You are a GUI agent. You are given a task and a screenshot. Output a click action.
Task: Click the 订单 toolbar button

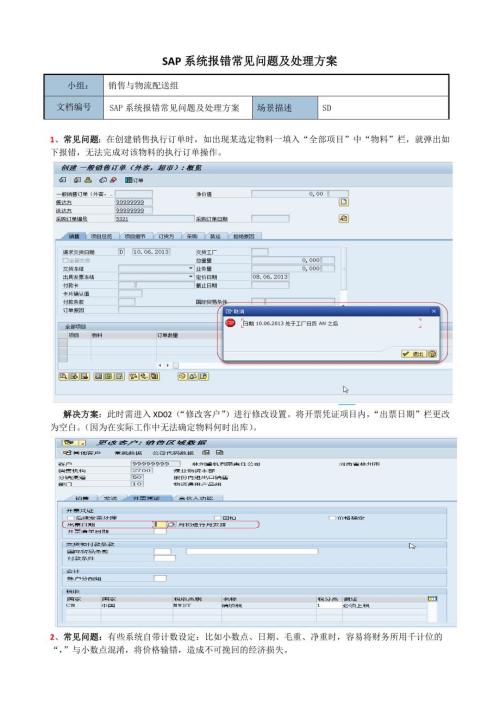tap(134, 180)
